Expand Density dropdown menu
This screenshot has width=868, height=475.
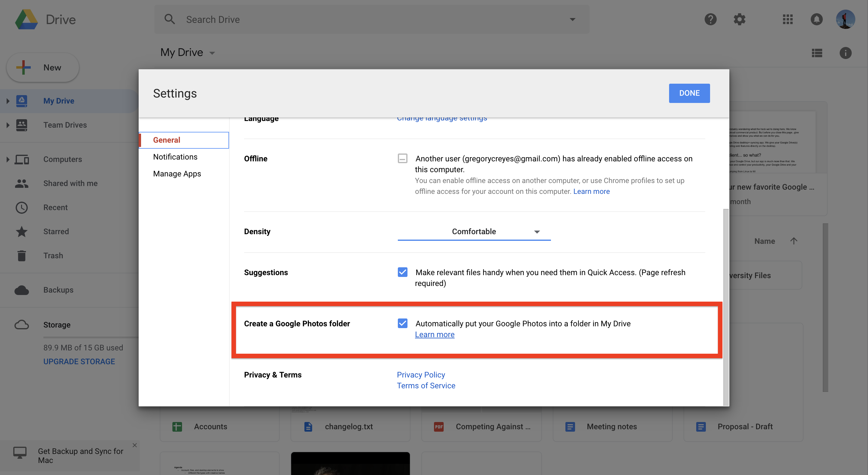pyautogui.click(x=536, y=231)
